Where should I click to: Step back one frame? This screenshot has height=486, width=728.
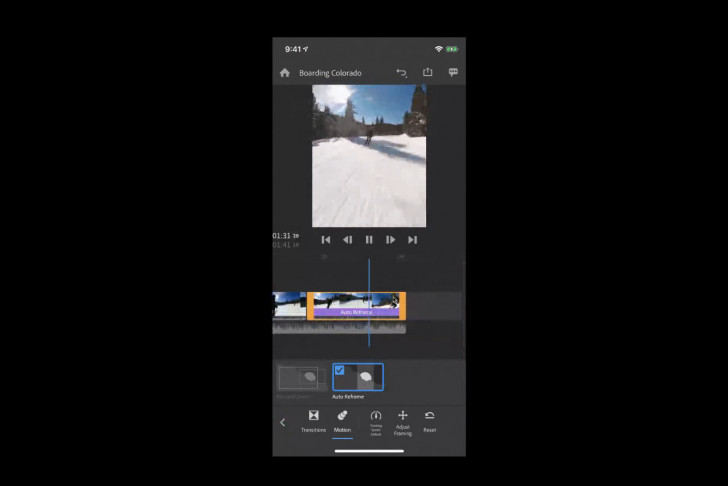(347, 240)
